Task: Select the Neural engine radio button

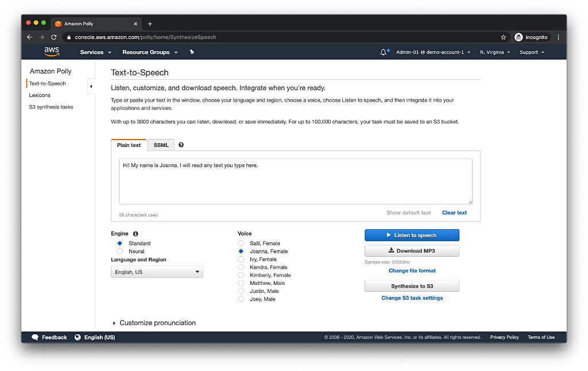Action: [119, 252]
